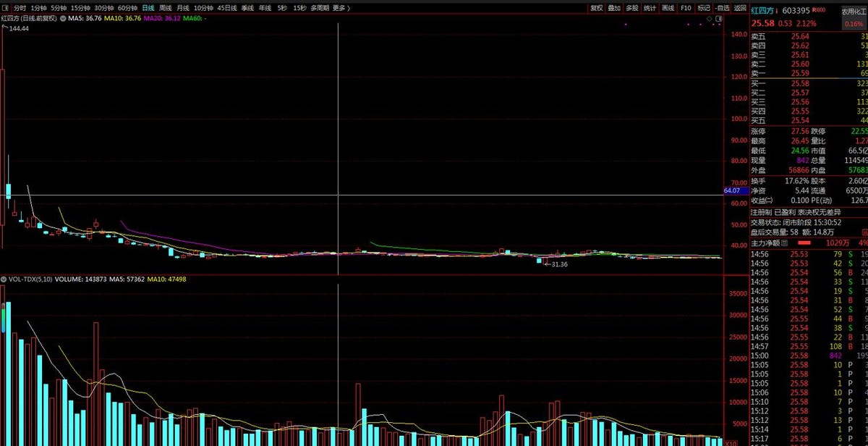Click the 叠加 overlay button

tap(614, 8)
